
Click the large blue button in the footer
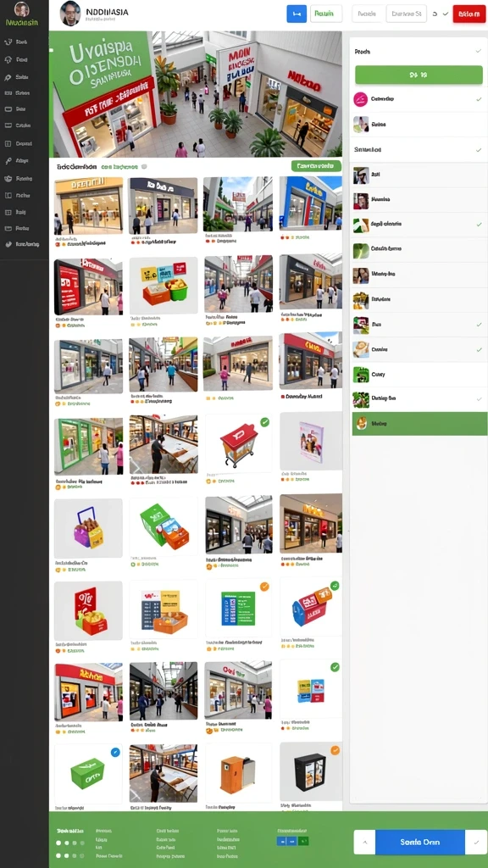420,842
